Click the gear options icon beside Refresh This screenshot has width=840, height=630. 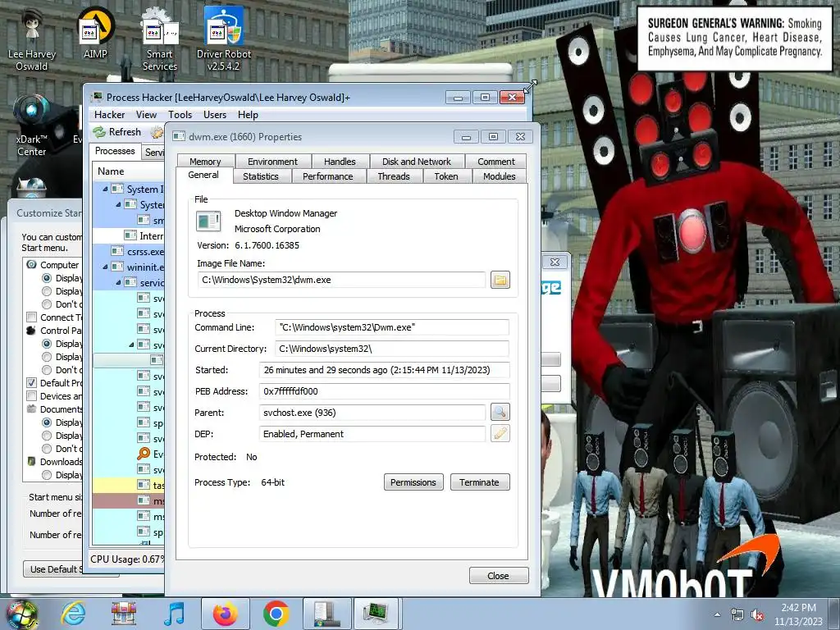(157, 132)
